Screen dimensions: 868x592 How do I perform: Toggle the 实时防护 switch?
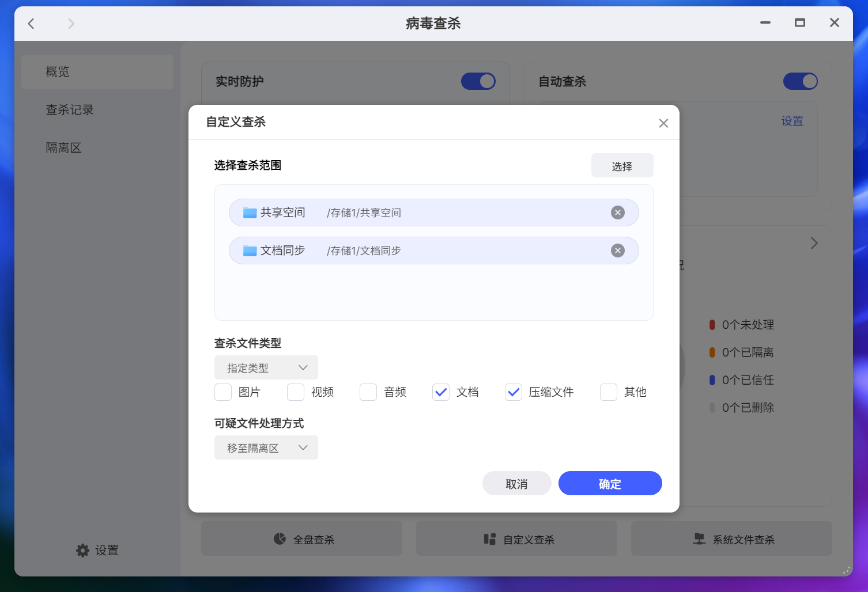click(478, 81)
